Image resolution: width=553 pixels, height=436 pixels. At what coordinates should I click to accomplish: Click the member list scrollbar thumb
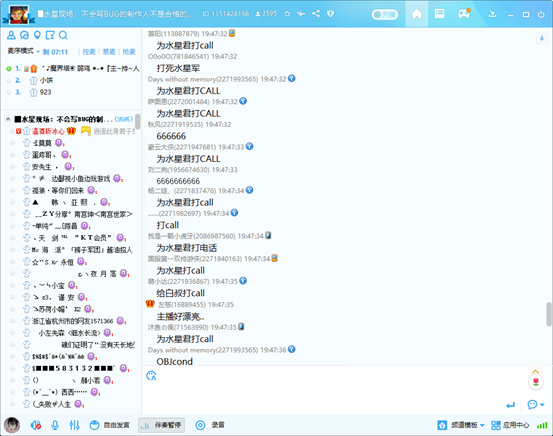coord(138,121)
